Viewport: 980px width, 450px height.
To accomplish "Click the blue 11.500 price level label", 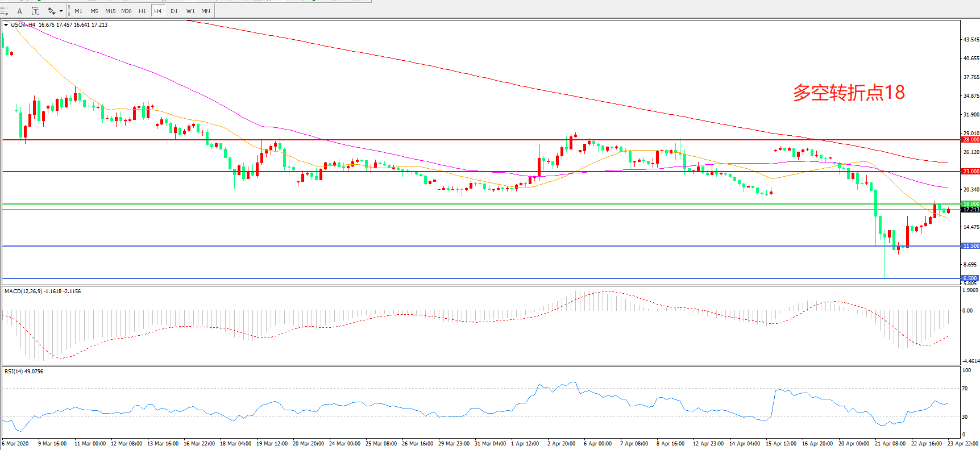I will (x=970, y=246).
